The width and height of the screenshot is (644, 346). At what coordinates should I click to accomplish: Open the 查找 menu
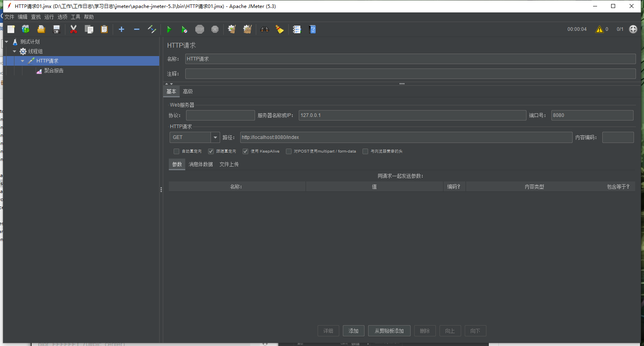tap(36, 17)
